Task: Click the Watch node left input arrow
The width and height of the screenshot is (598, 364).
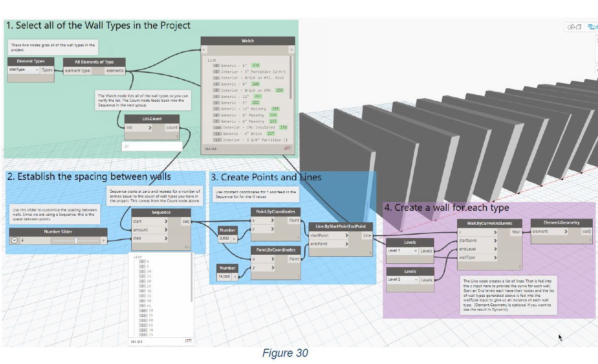Action: click(x=204, y=49)
